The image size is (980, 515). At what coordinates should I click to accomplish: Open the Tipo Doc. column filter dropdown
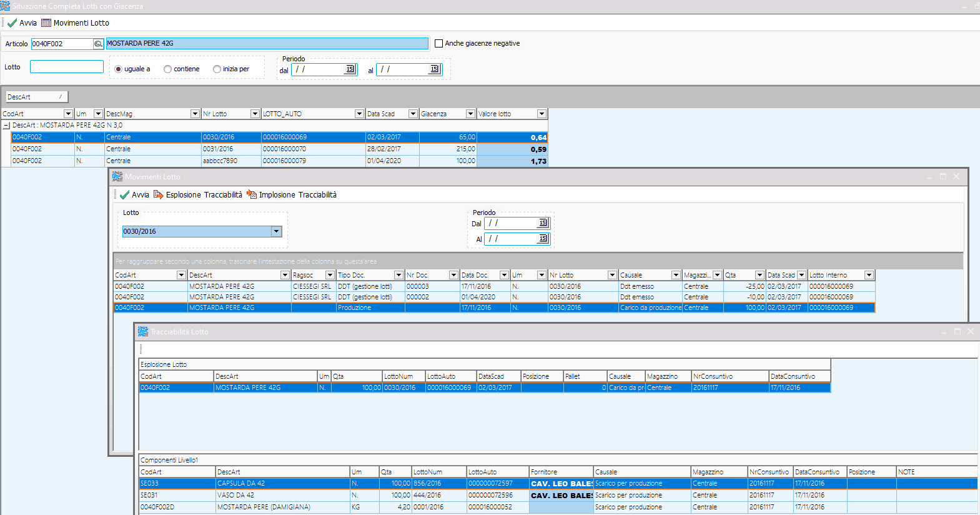[x=398, y=275]
